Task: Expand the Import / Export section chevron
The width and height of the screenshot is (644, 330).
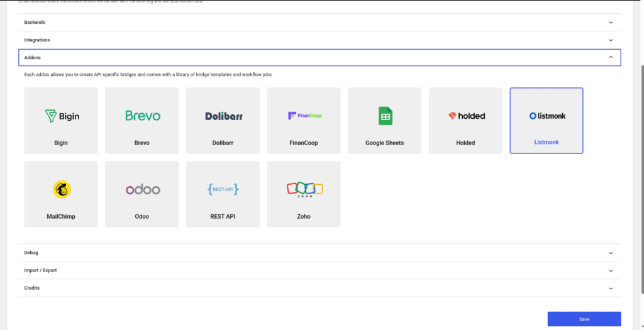Action: click(611, 271)
